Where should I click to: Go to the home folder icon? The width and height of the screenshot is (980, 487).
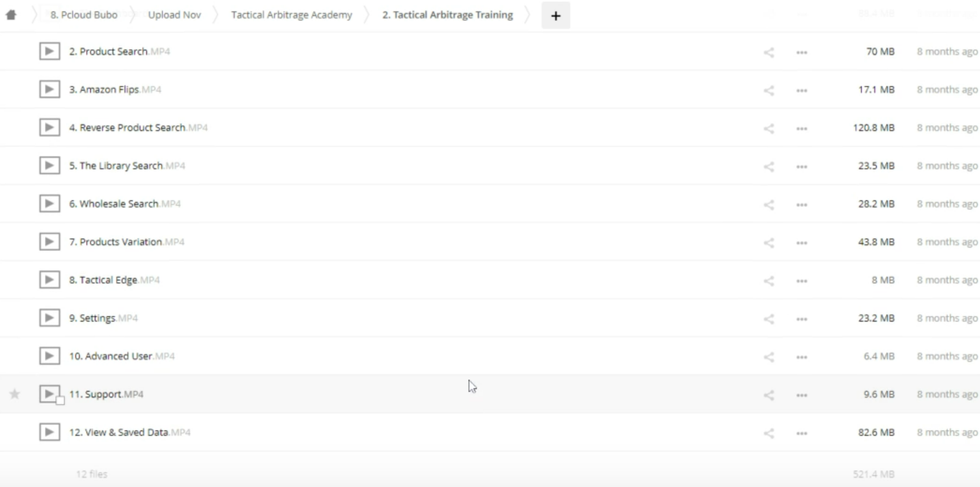pos(11,15)
